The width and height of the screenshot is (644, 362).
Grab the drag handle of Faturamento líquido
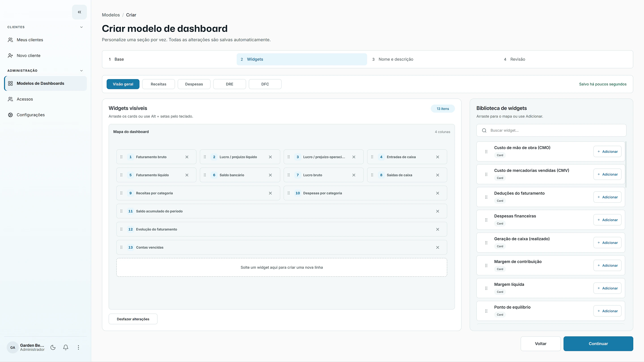pyautogui.click(x=121, y=175)
